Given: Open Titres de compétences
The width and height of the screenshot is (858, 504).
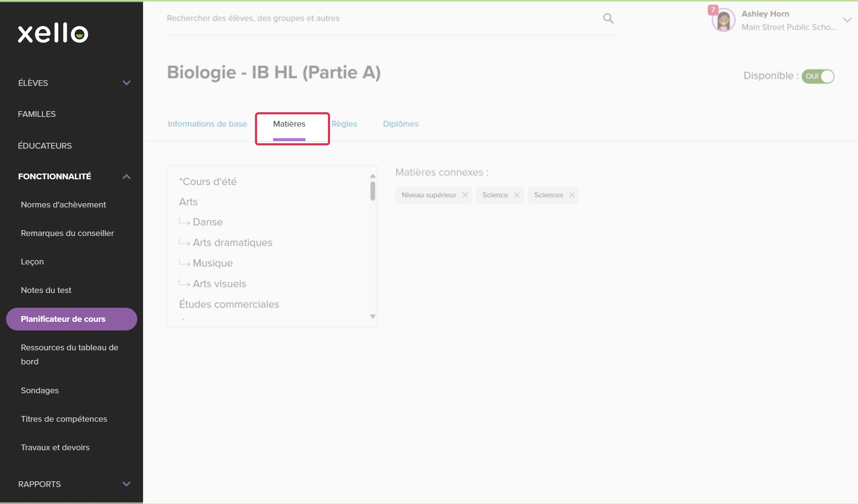Looking at the screenshot, I should tap(64, 419).
